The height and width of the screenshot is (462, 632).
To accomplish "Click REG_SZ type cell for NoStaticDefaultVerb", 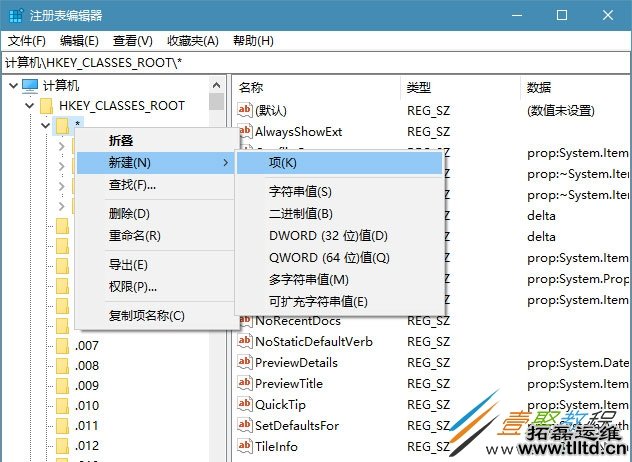I will pos(428,341).
